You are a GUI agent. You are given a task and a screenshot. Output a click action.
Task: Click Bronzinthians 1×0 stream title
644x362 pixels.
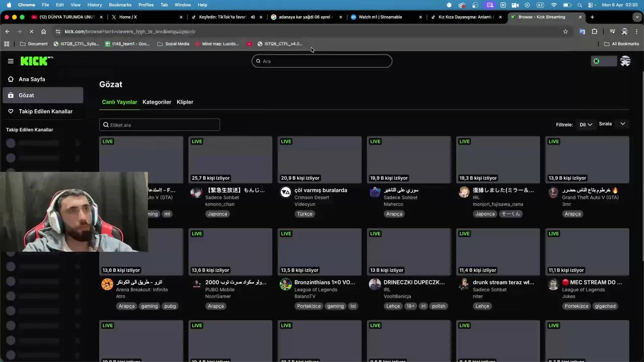[x=325, y=283]
